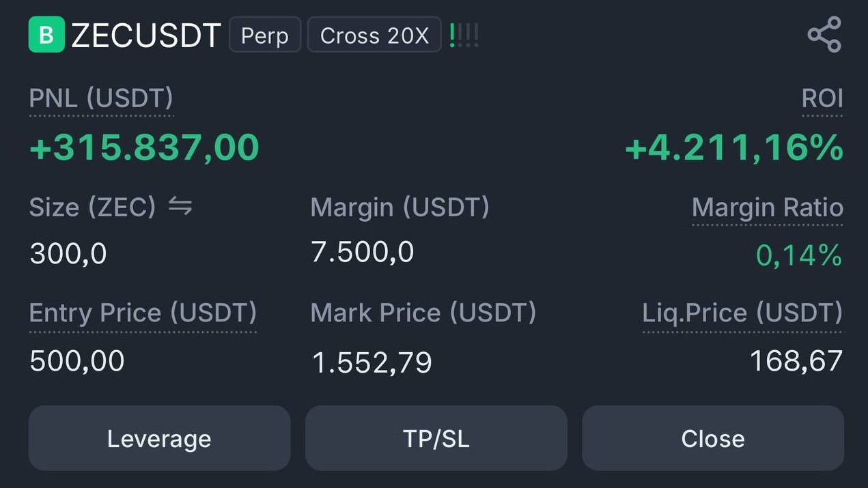Open the Leverage adjustment button
This screenshot has width=868, height=488.
[x=159, y=438]
